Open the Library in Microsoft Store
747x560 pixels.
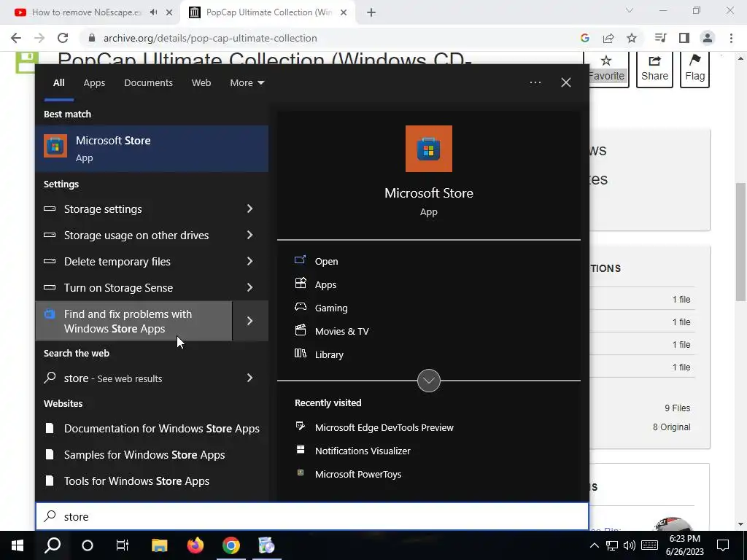(x=329, y=354)
